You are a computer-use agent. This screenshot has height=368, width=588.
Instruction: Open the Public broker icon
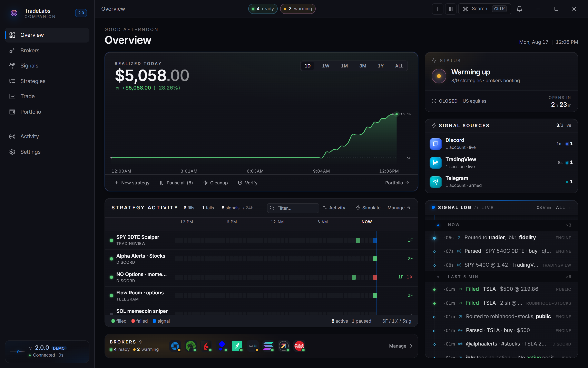point(222,346)
